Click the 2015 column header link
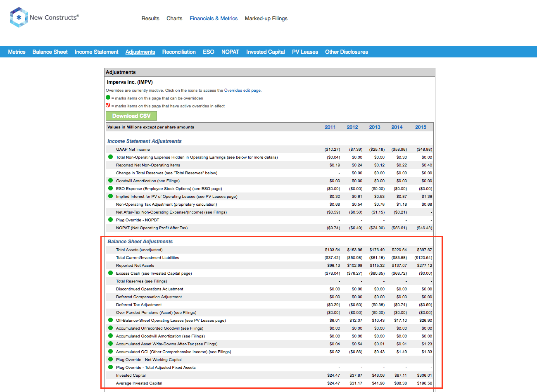The height and width of the screenshot is (392, 537). pos(421,127)
